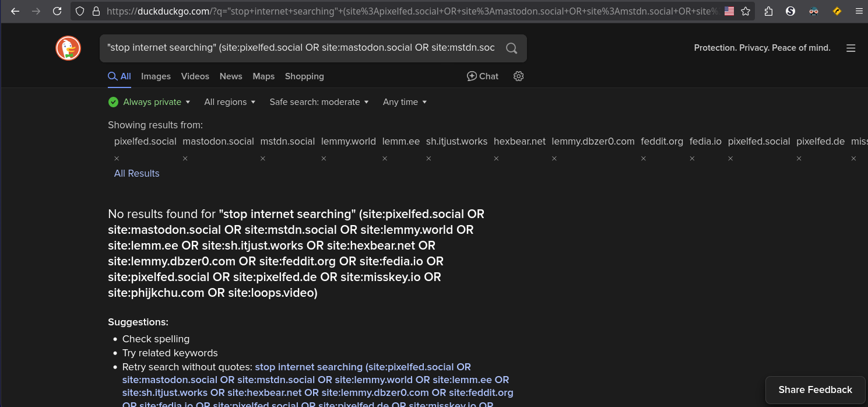Click the Try related keywords suggestion

tap(170, 353)
